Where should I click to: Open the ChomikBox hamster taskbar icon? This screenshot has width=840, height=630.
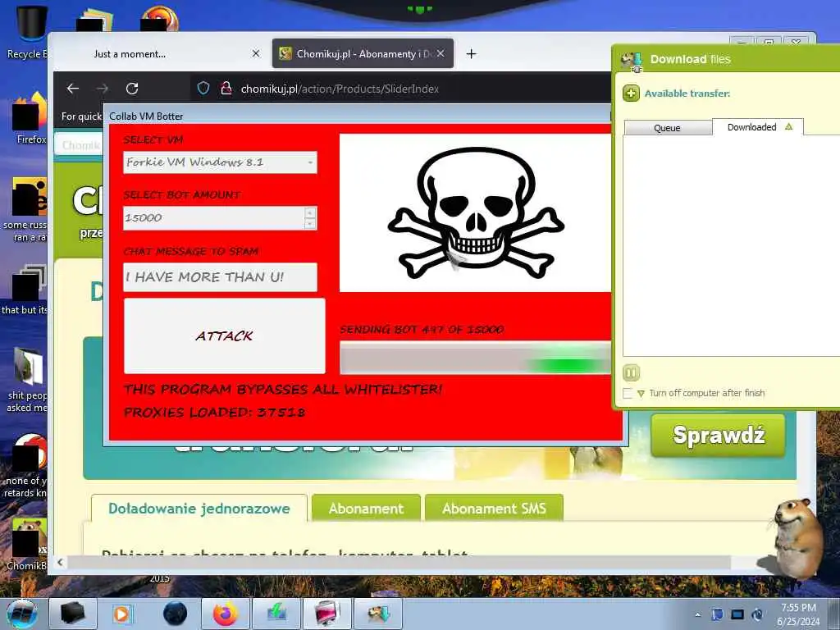[x=378, y=614]
